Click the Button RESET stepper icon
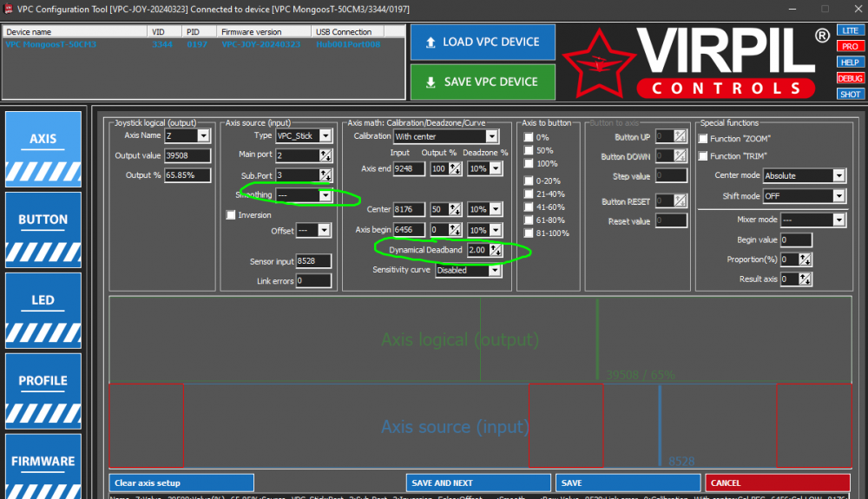 680,200
